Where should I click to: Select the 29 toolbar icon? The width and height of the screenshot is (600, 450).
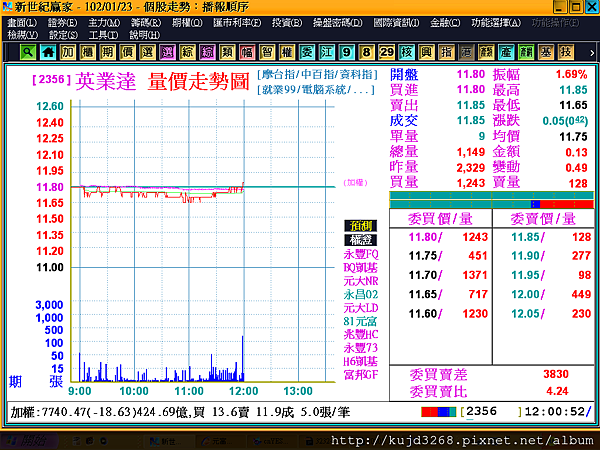386,52
